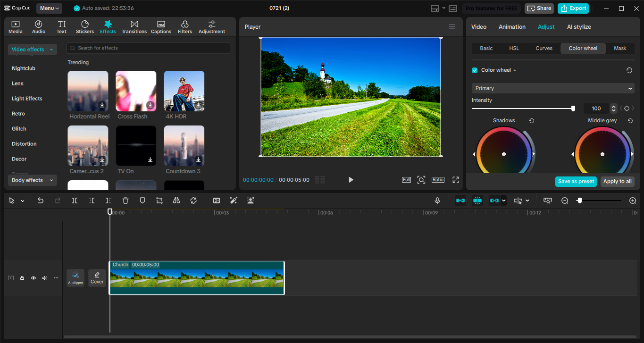Image resolution: width=644 pixels, height=343 pixels.
Task: Collapse the Video effects category selector
Action: (x=32, y=50)
